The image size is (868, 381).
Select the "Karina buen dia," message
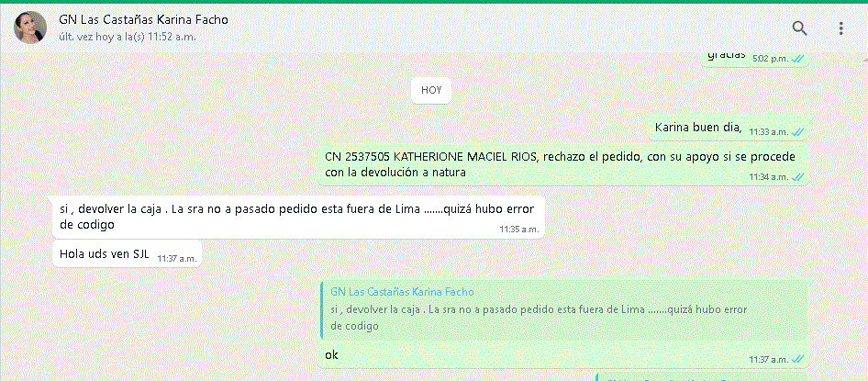(698, 127)
